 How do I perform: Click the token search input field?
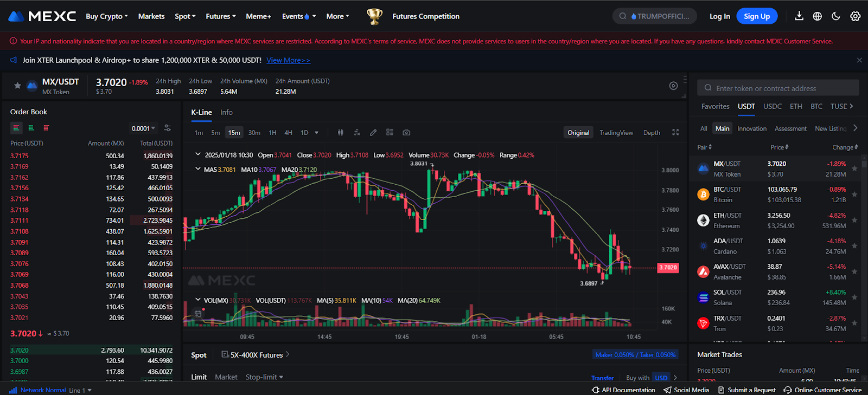(778, 88)
